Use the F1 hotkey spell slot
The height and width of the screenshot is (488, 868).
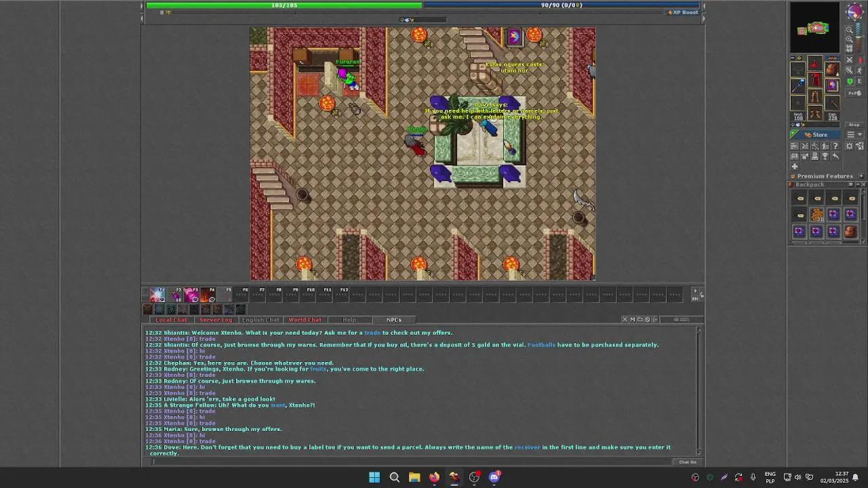pyautogui.click(x=157, y=294)
